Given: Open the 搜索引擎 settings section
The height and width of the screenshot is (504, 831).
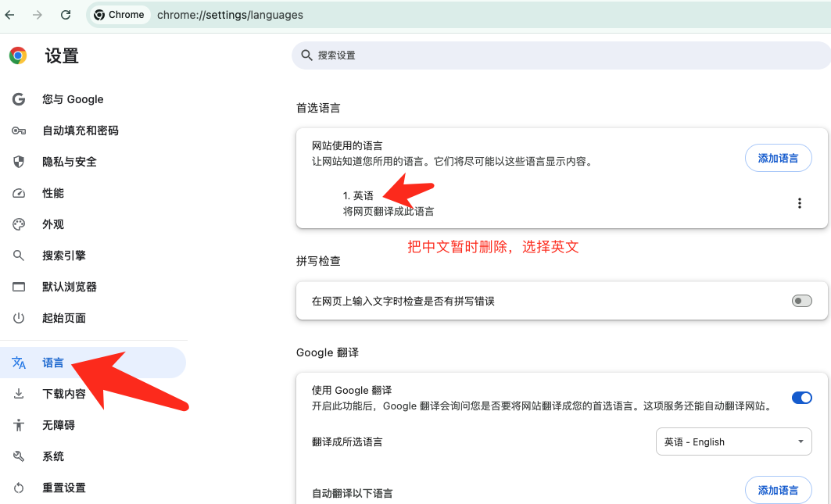Looking at the screenshot, I should click(x=64, y=256).
